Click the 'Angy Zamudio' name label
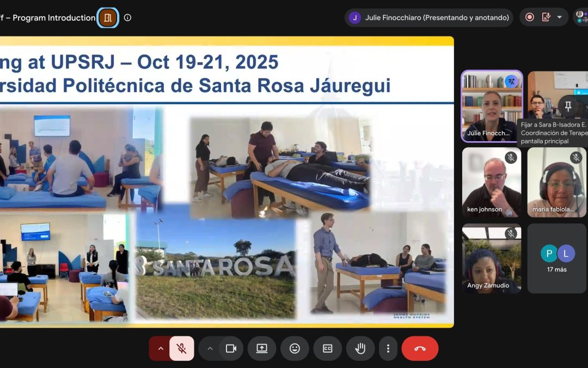This screenshot has width=588, height=368. [x=488, y=285]
